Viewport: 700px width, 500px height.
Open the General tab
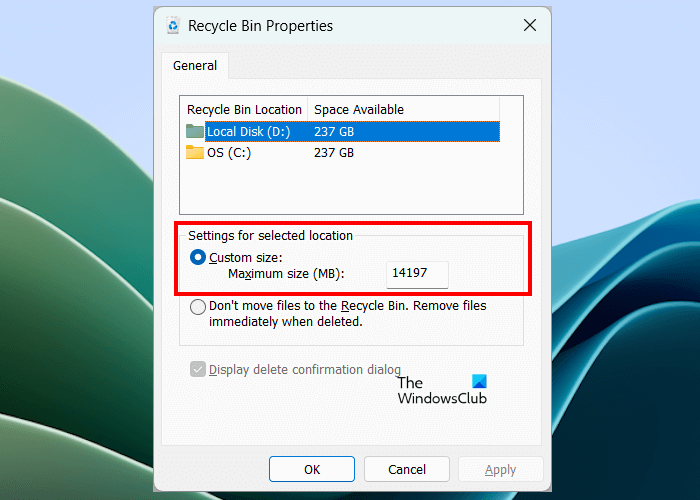point(195,66)
